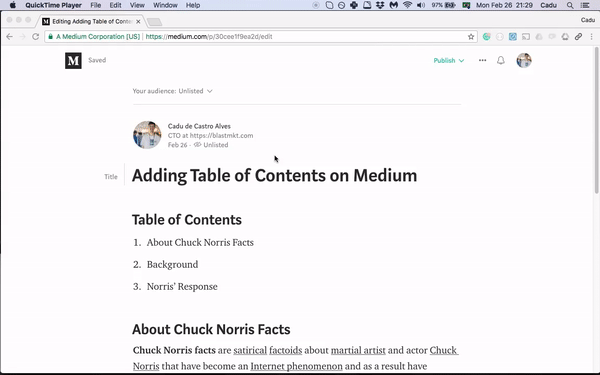
Task: Open the Edit menu
Action: 115,5
